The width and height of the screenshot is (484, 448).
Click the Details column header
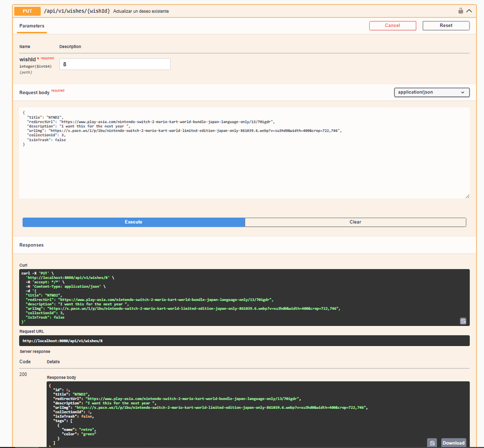53,362
